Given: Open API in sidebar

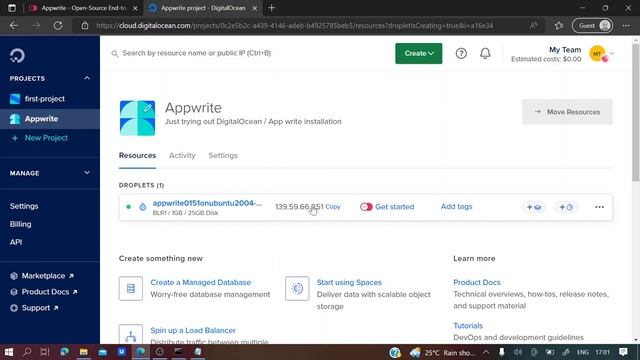Looking at the screenshot, I should (x=16, y=242).
